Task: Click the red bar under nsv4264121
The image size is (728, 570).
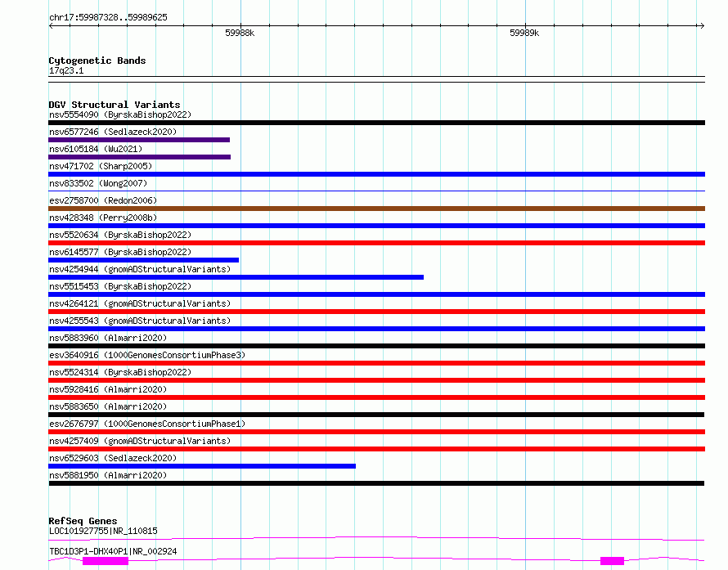Action: pyautogui.click(x=376, y=312)
